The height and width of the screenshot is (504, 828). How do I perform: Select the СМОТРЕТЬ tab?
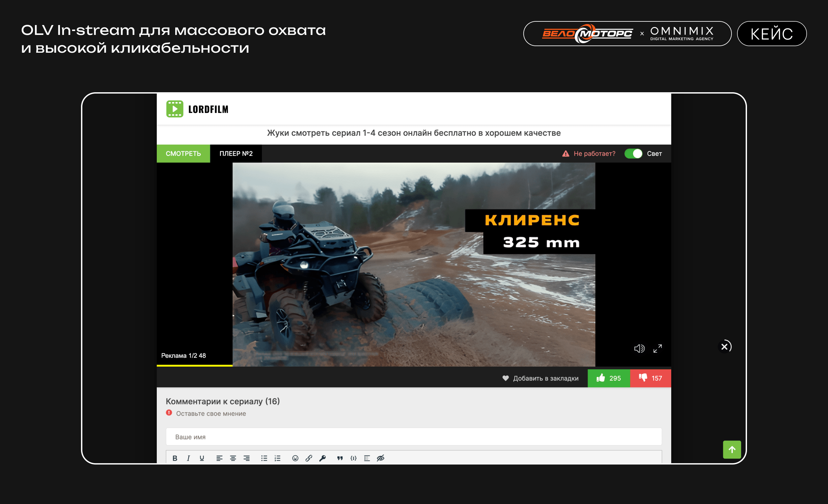click(x=183, y=154)
